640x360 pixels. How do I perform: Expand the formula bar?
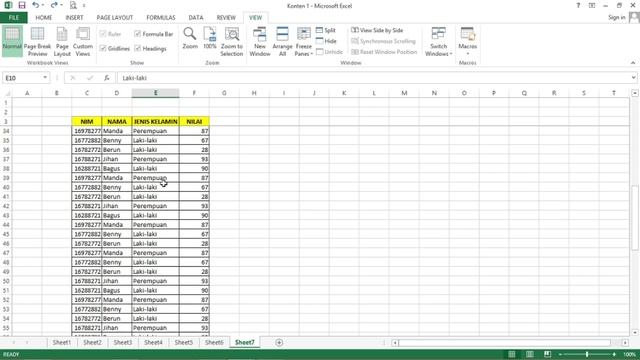coord(633,78)
